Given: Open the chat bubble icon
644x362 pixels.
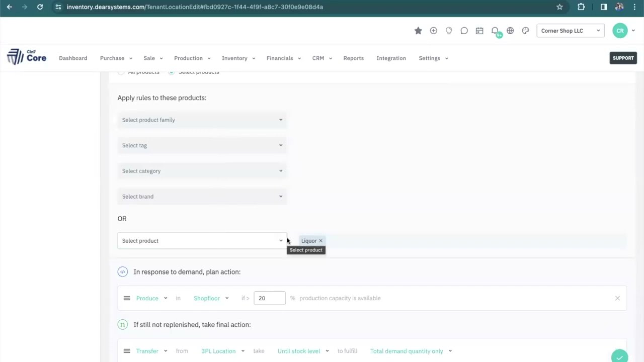Looking at the screenshot, I should tap(464, 31).
